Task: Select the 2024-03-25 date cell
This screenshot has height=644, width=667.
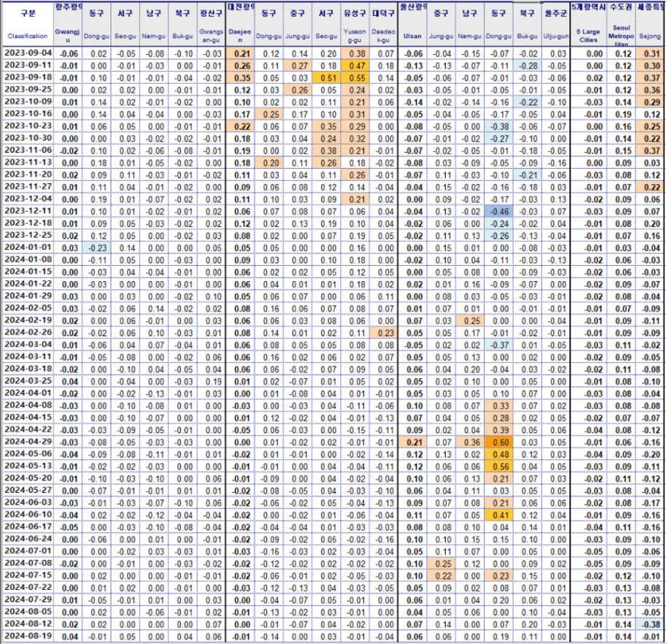Action: pyautogui.click(x=28, y=381)
